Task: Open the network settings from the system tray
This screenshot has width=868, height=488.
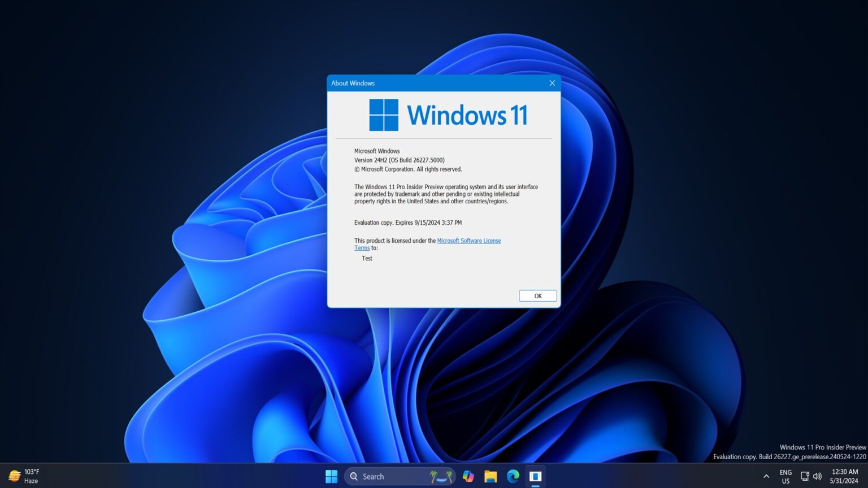Action: tap(804, 476)
